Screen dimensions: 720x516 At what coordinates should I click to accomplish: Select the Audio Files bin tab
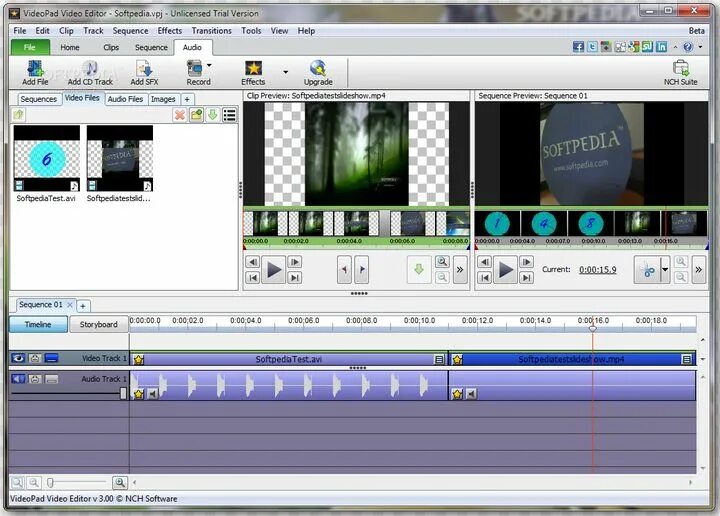[x=125, y=99]
